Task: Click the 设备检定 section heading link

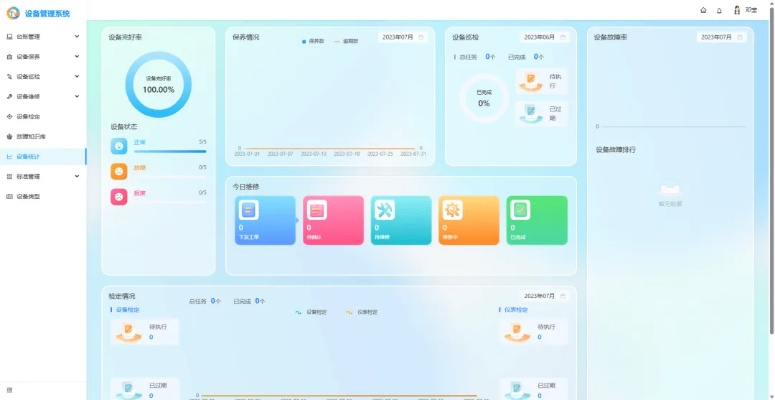Action: click(128, 310)
